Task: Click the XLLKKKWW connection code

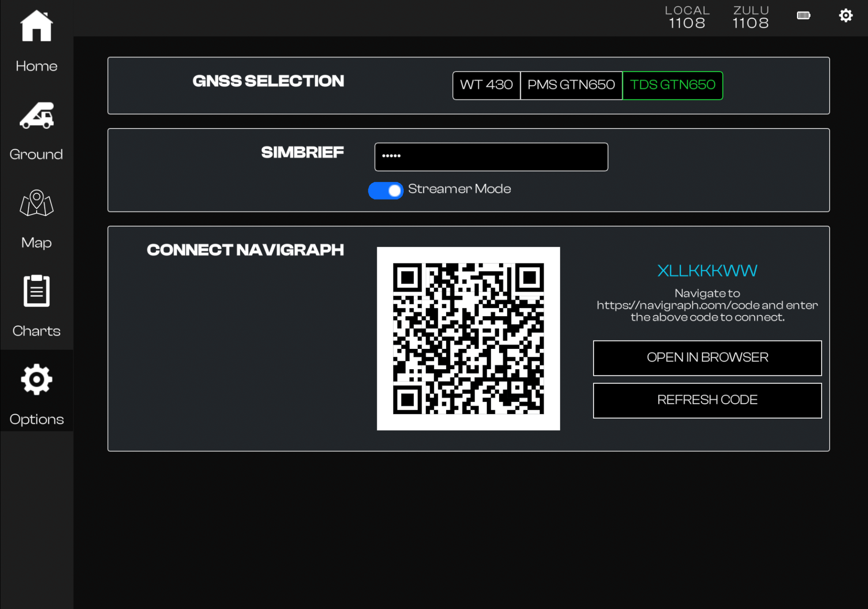Action: (x=707, y=271)
